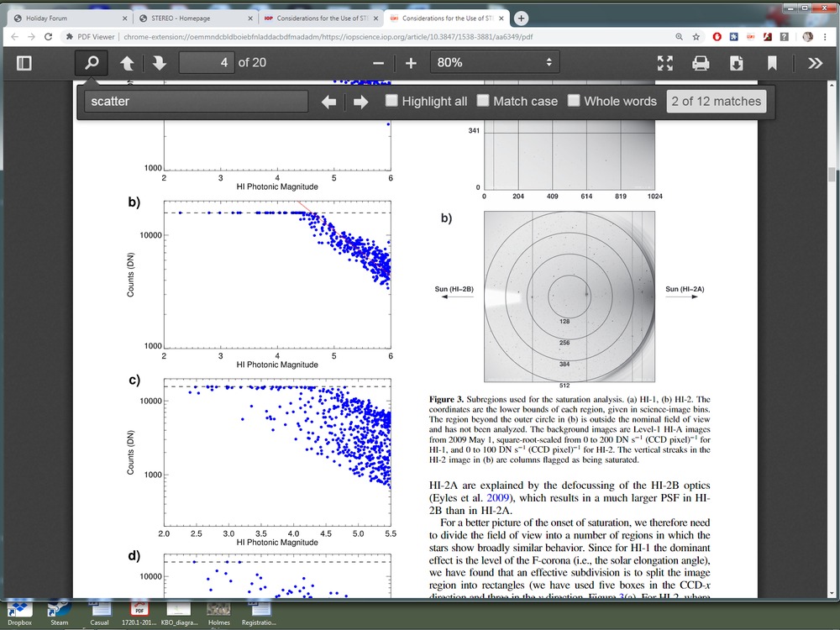Expand the PDF tools double-chevron menu
The width and height of the screenshot is (840, 630).
[x=815, y=63]
